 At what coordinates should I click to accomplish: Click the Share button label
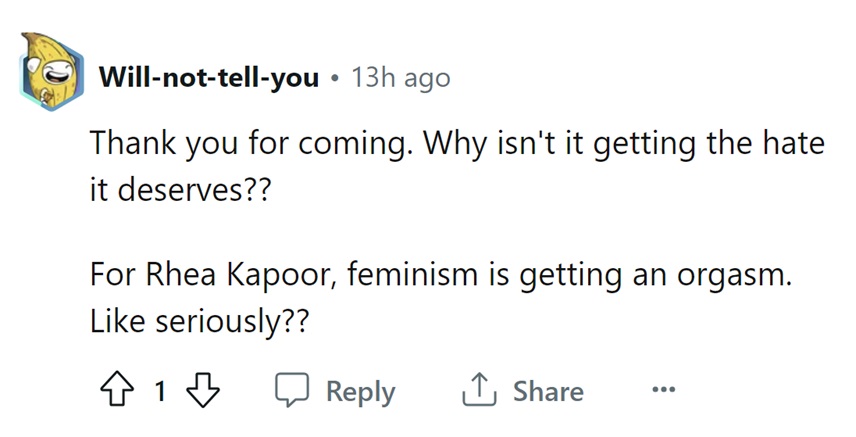coord(549,392)
